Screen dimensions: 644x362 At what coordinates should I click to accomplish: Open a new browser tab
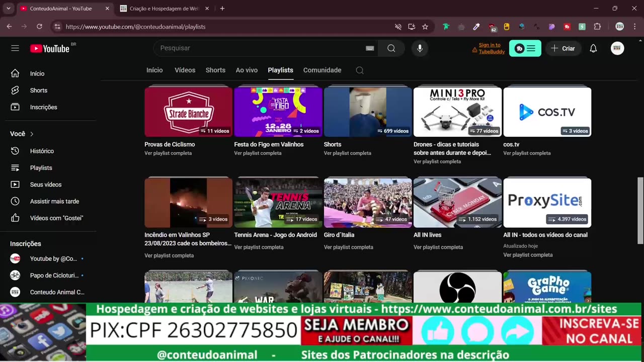[x=222, y=9]
